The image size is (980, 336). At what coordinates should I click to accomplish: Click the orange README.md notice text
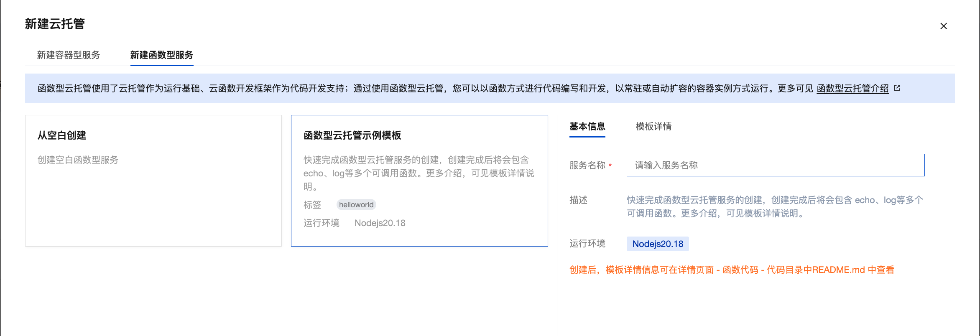click(x=732, y=270)
